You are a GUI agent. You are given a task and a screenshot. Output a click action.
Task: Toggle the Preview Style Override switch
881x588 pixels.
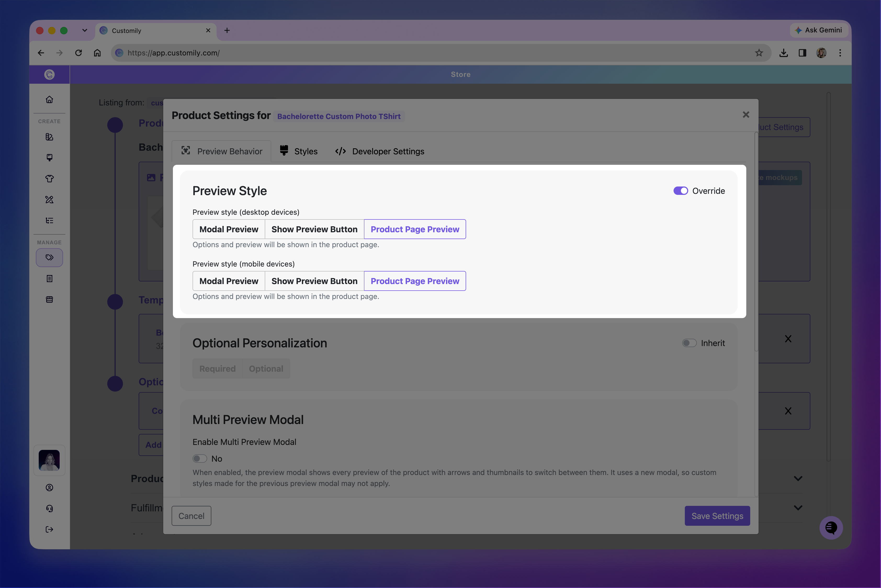tap(680, 191)
